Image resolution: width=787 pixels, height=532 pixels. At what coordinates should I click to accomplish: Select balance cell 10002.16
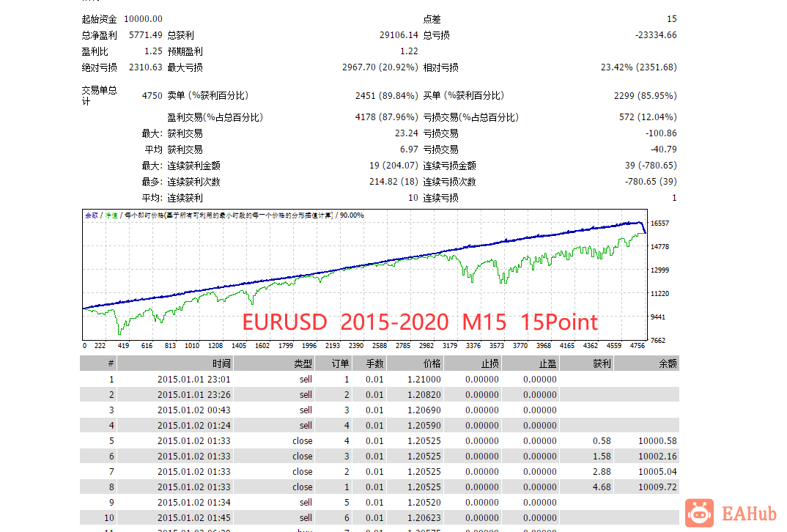pos(657,457)
